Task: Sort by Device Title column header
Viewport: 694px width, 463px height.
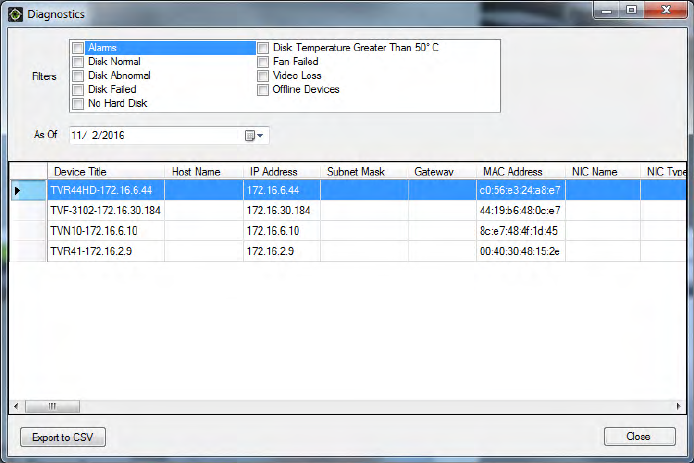Action: pyautogui.click(x=106, y=172)
